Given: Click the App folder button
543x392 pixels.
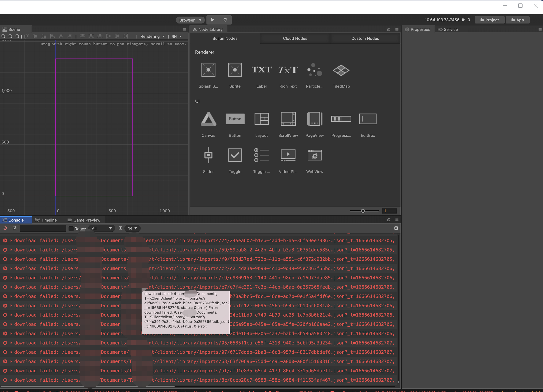Looking at the screenshot, I should tap(517, 20).
